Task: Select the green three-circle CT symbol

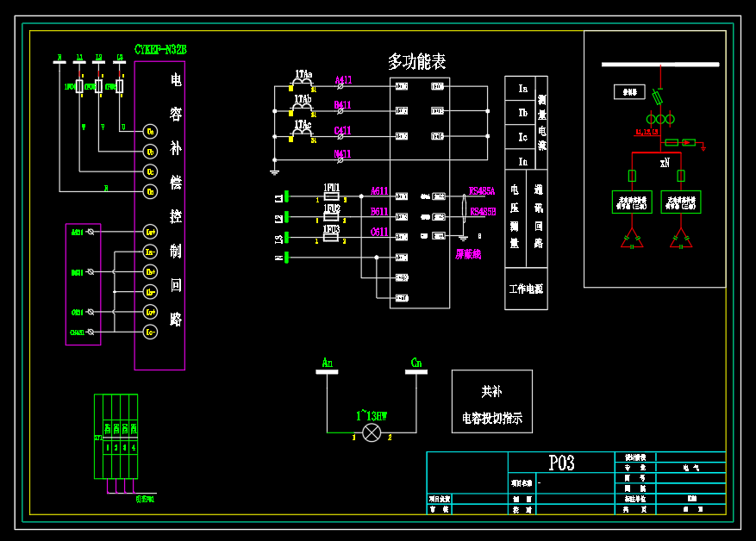Action: click(660, 119)
